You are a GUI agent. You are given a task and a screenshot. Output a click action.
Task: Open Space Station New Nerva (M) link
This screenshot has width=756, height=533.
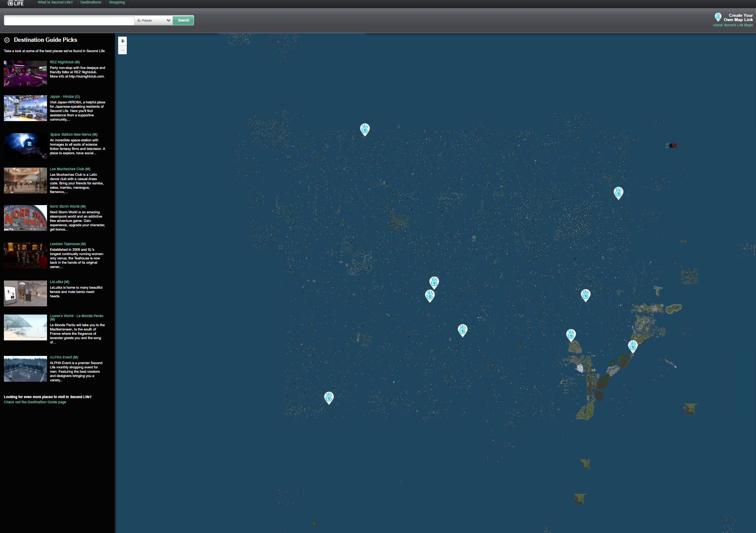pos(74,134)
